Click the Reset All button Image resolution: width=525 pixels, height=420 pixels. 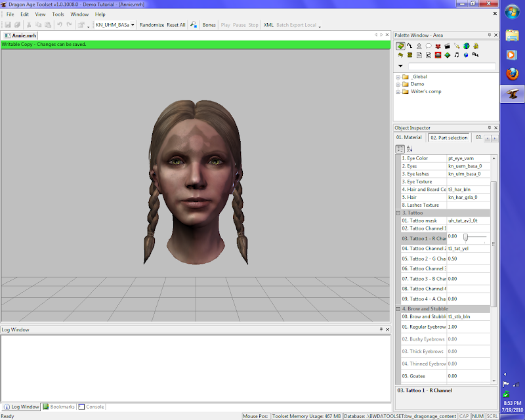click(x=176, y=25)
